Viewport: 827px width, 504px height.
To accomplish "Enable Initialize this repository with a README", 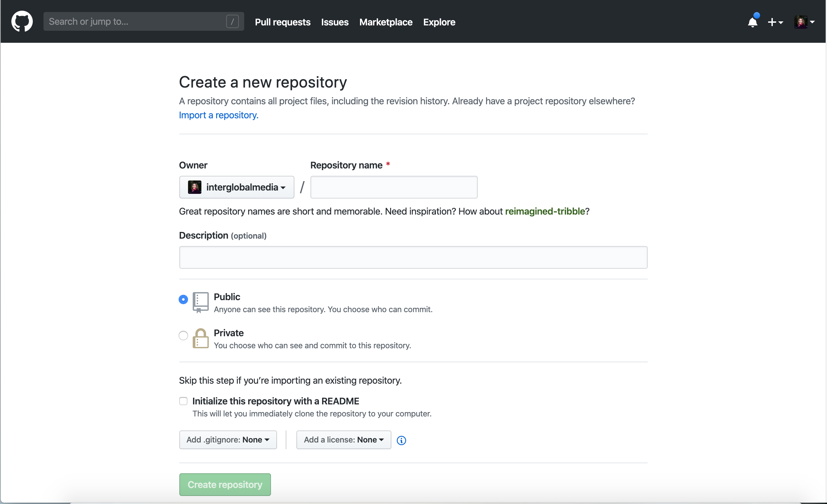I will 183,401.
